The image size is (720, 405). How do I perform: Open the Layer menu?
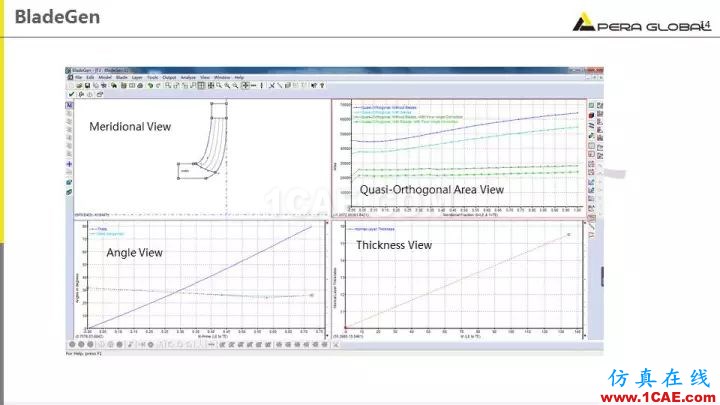pyautogui.click(x=137, y=78)
